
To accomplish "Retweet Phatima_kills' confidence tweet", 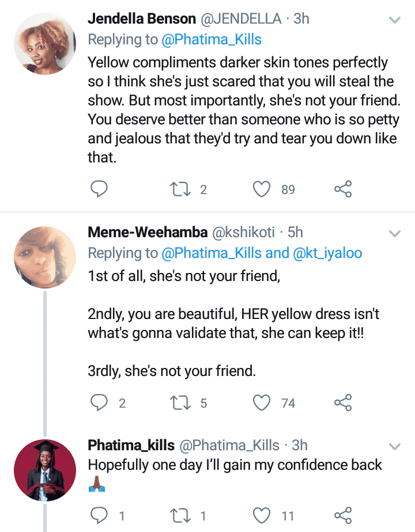I will [179, 515].
